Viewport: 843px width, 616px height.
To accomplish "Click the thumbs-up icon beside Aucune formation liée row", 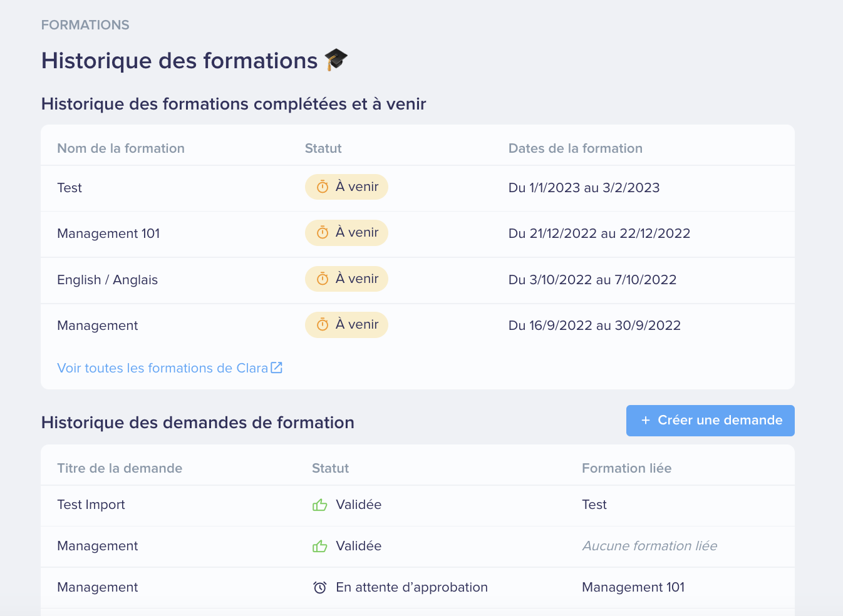I will click(320, 546).
